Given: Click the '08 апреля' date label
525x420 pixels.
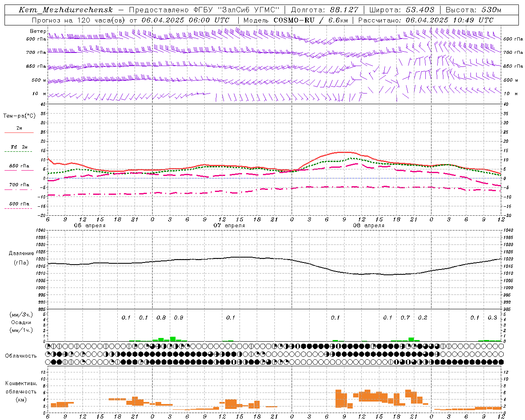Looking at the screenshot, I should point(369,226).
